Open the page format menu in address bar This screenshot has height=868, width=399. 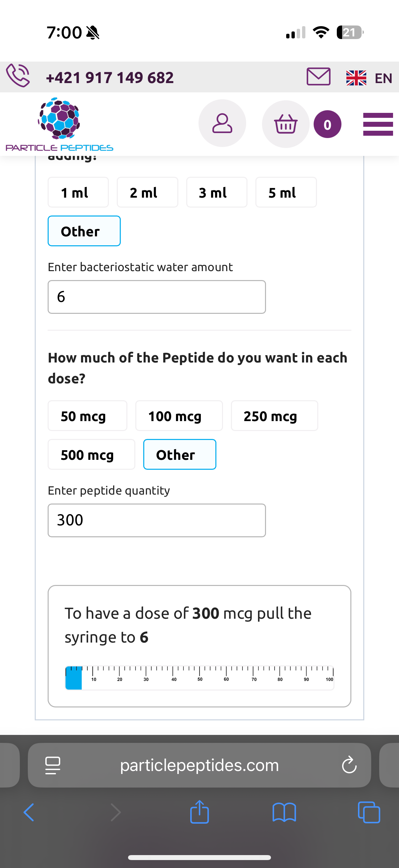pos(53,765)
